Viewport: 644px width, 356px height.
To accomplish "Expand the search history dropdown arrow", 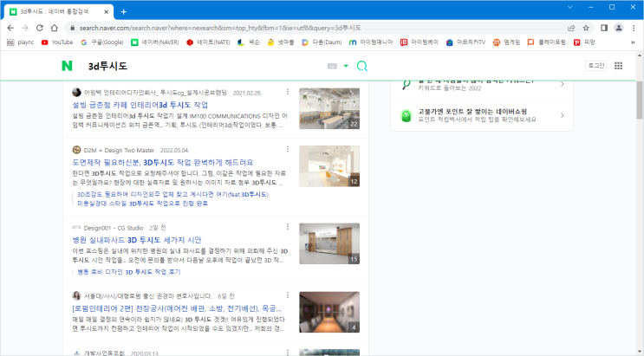I will 346,66.
